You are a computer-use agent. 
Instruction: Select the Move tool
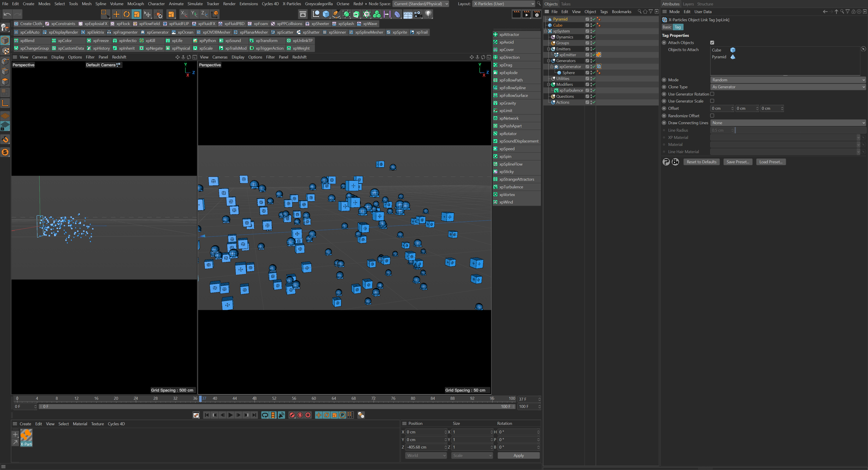pyautogui.click(x=116, y=14)
